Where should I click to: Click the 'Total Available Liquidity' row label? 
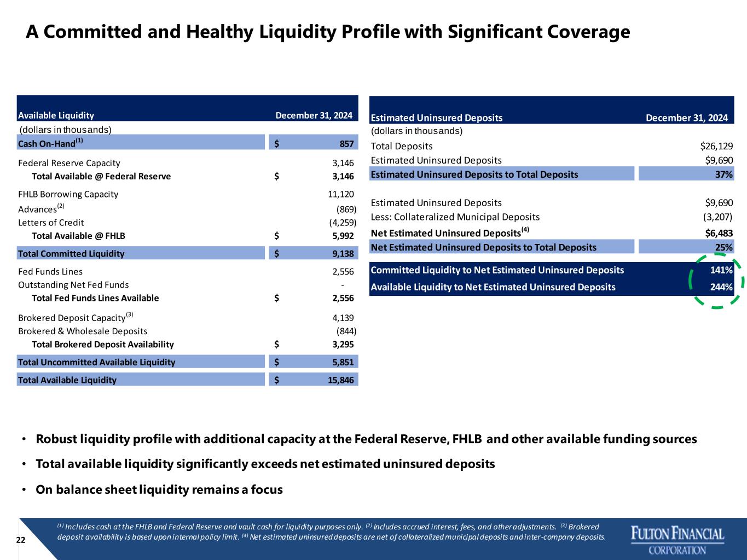(x=67, y=380)
